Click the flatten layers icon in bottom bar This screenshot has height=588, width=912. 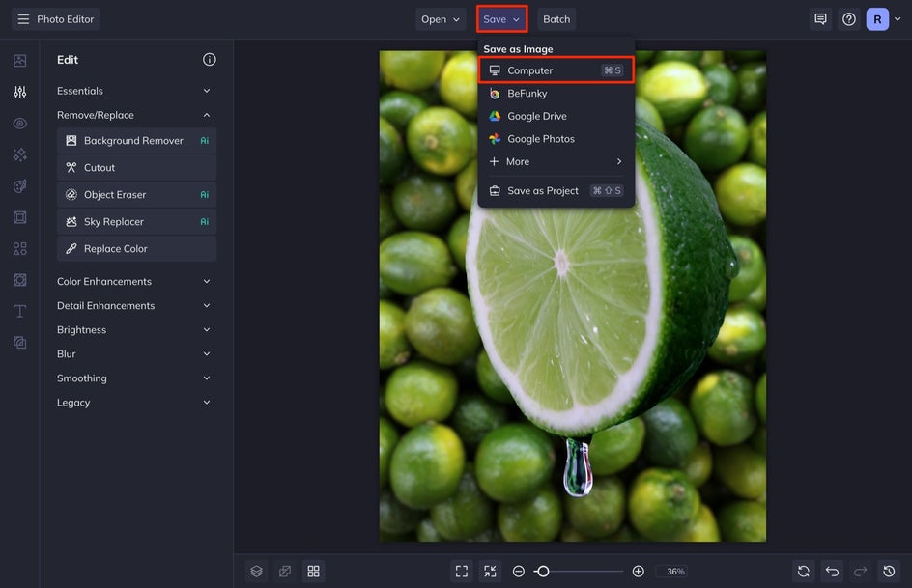(x=285, y=572)
